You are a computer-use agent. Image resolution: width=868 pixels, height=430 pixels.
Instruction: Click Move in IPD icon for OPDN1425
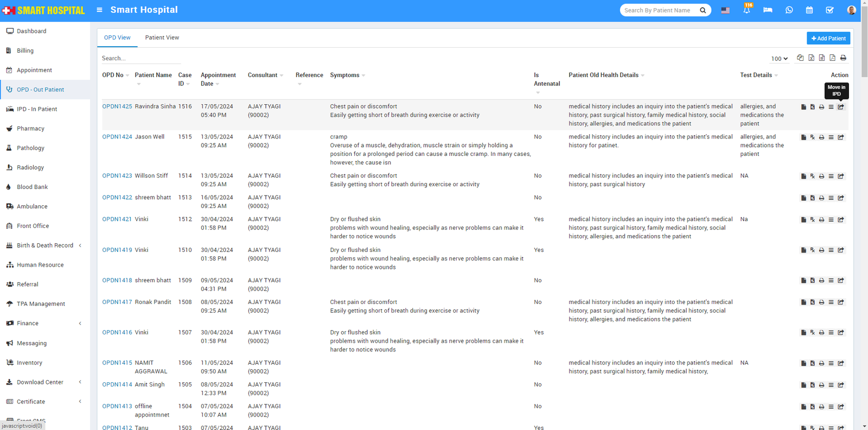840,107
